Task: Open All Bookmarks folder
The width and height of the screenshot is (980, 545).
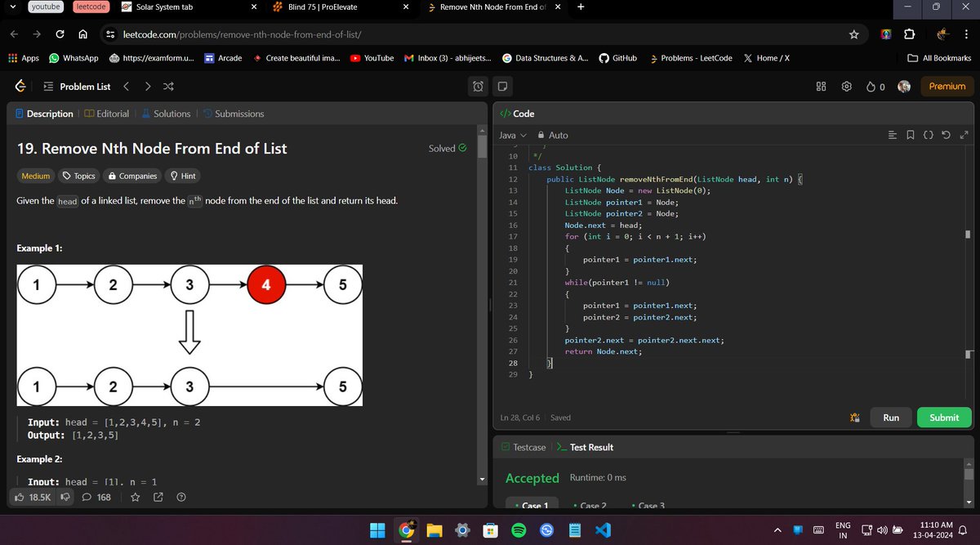Action: (940, 58)
